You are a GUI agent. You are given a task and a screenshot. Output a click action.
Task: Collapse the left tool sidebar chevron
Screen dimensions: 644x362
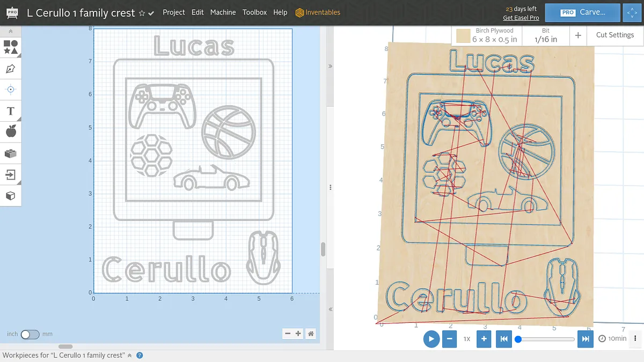point(11,32)
